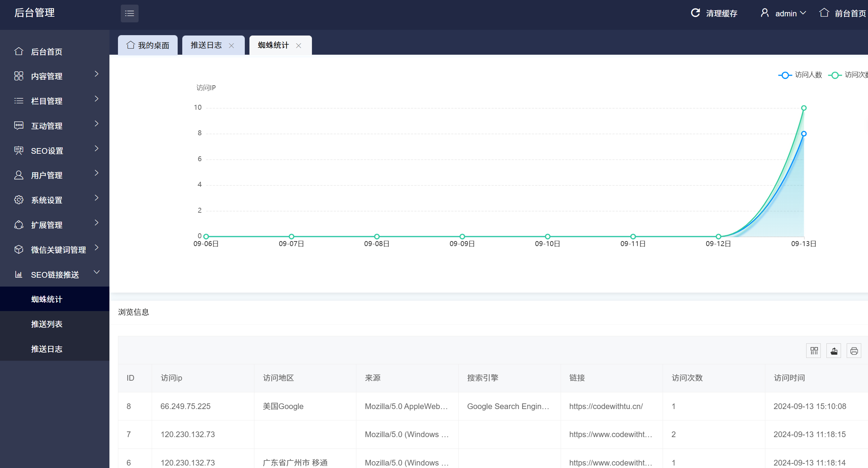Select the 蜘蛛统计 tab

point(280,45)
